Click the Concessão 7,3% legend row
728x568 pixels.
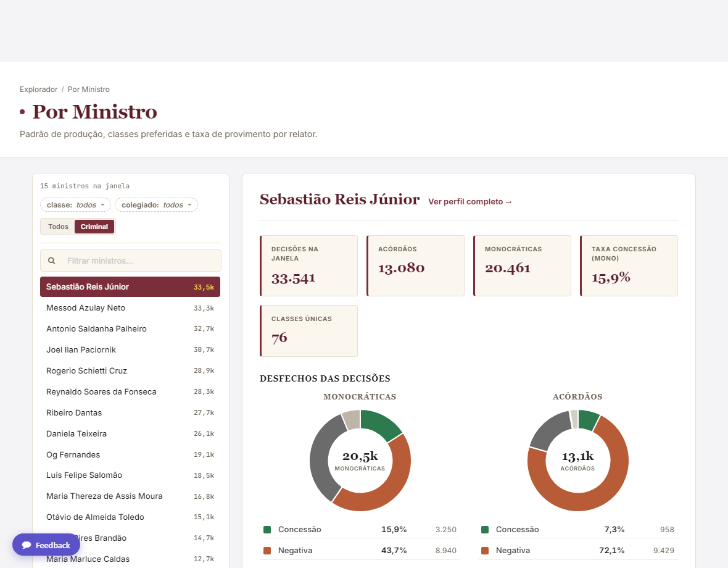pos(577,530)
